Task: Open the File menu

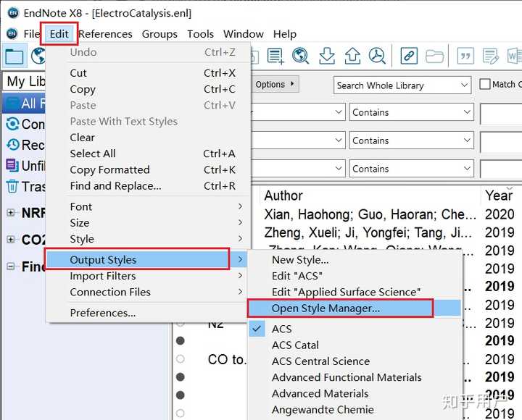Action: pos(32,34)
